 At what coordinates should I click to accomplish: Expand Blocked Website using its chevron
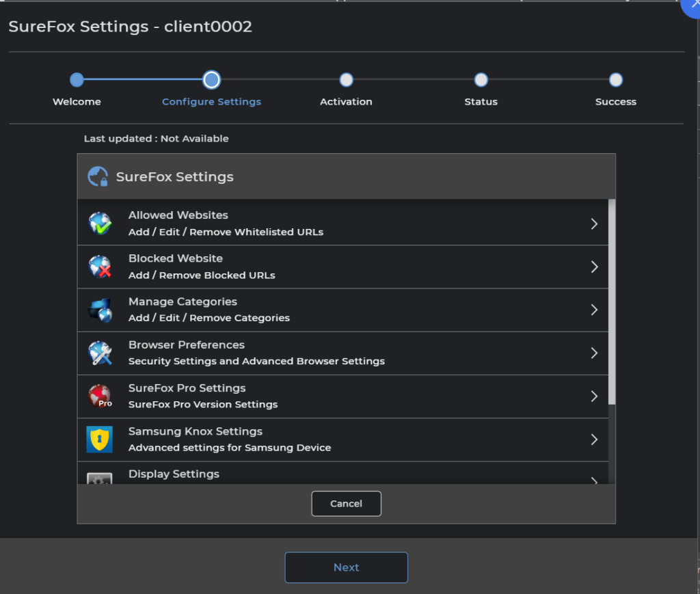594,267
